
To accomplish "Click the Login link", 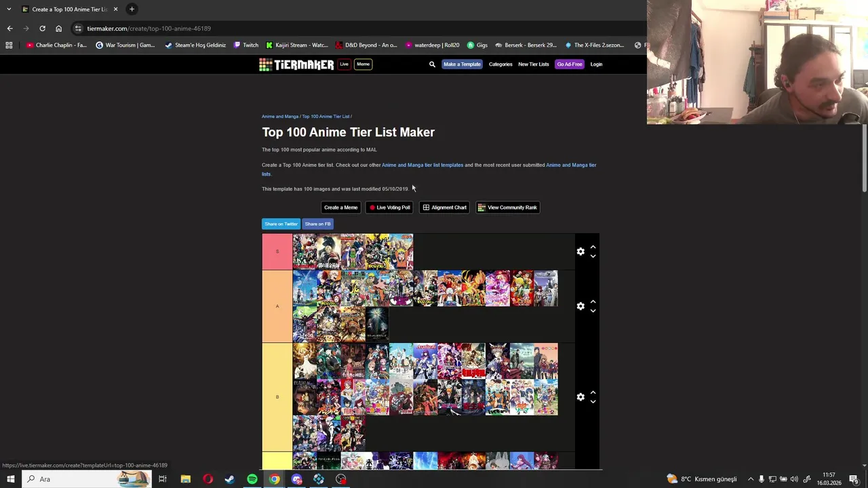I will (596, 64).
